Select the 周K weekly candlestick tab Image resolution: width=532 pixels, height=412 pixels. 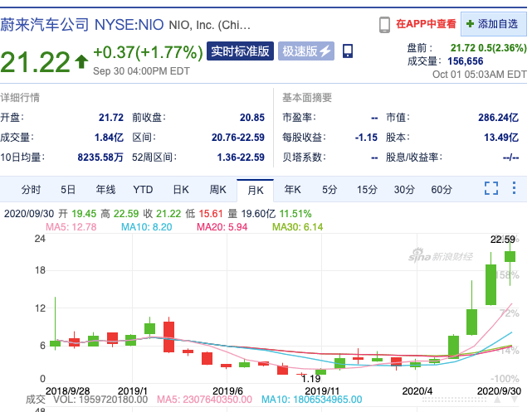click(x=217, y=189)
